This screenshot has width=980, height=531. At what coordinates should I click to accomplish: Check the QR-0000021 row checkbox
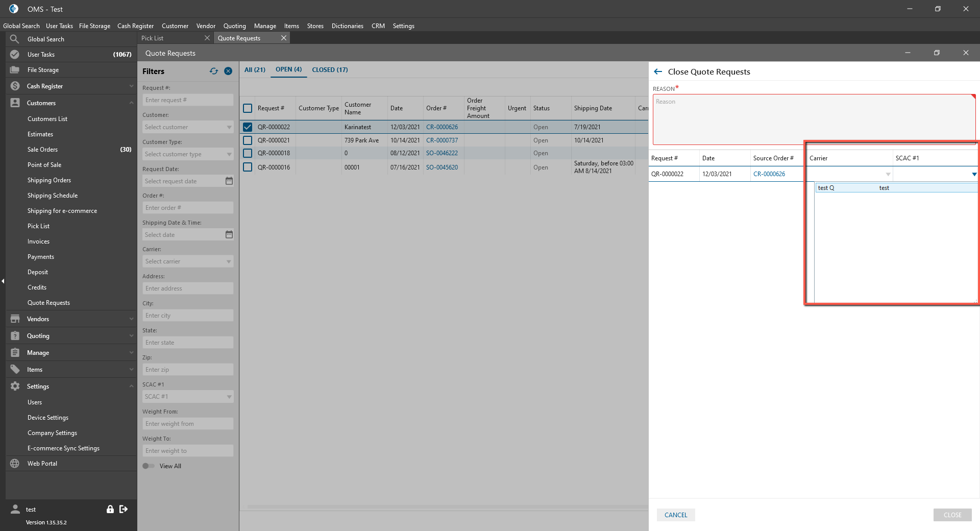(x=248, y=140)
